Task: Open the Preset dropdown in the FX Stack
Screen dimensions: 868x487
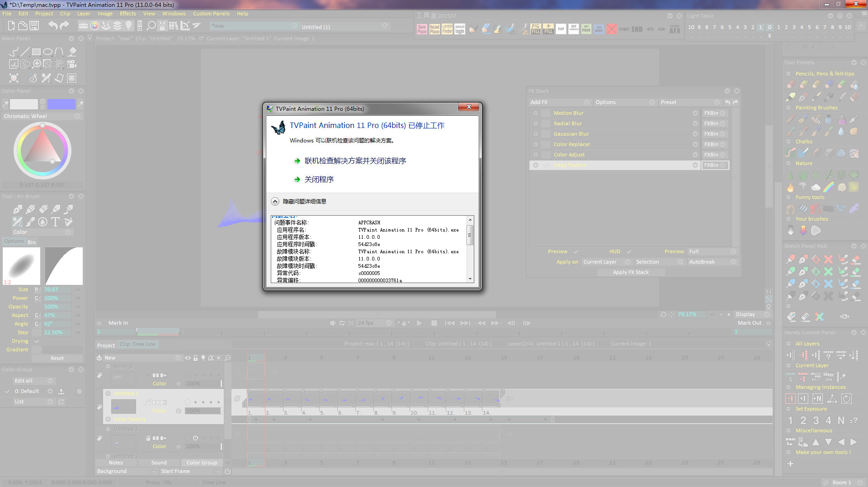Action: [x=690, y=102]
